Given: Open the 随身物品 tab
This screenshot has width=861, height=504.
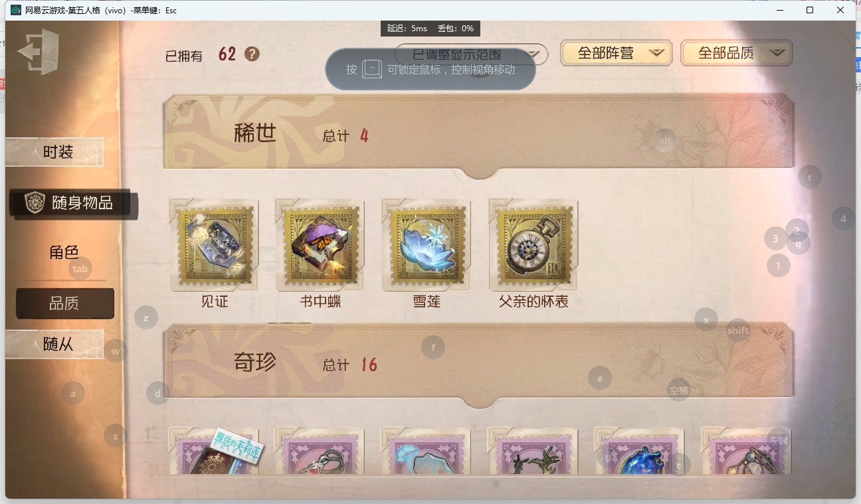Looking at the screenshot, I should click(73, 203).
